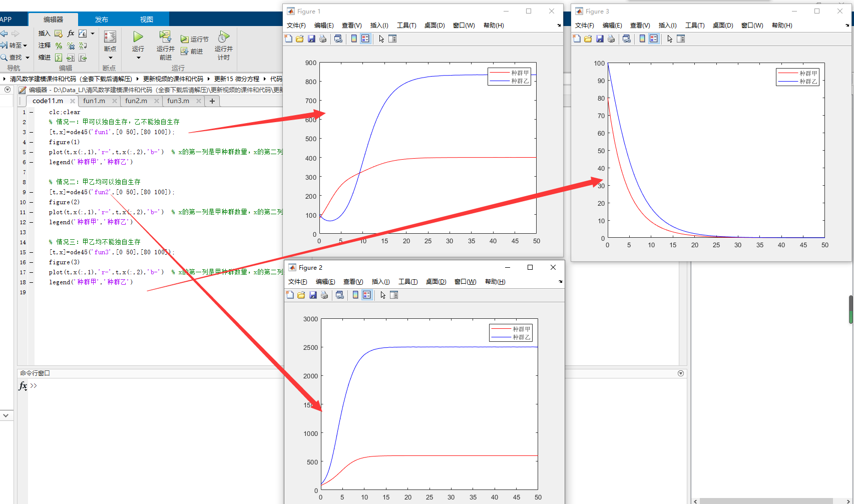Toggle Insert Colorbar in Figure 1 toolbar

tap(354, 39)
